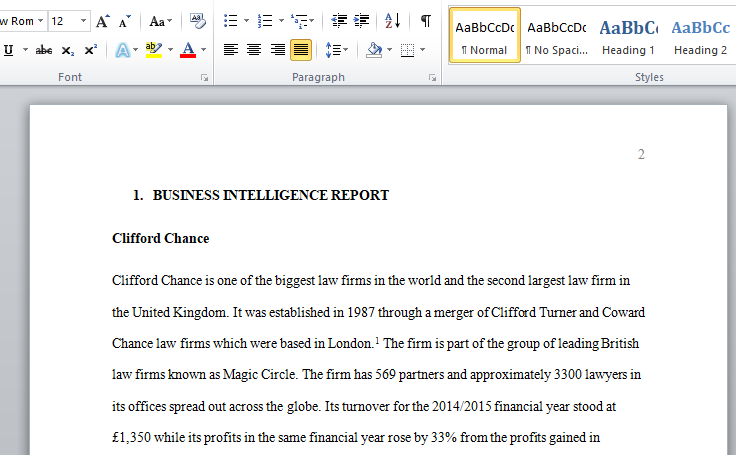The height and width of the screenshot is (455, 736).
Task: Click the Borders icon
Action: click(407, 50)
